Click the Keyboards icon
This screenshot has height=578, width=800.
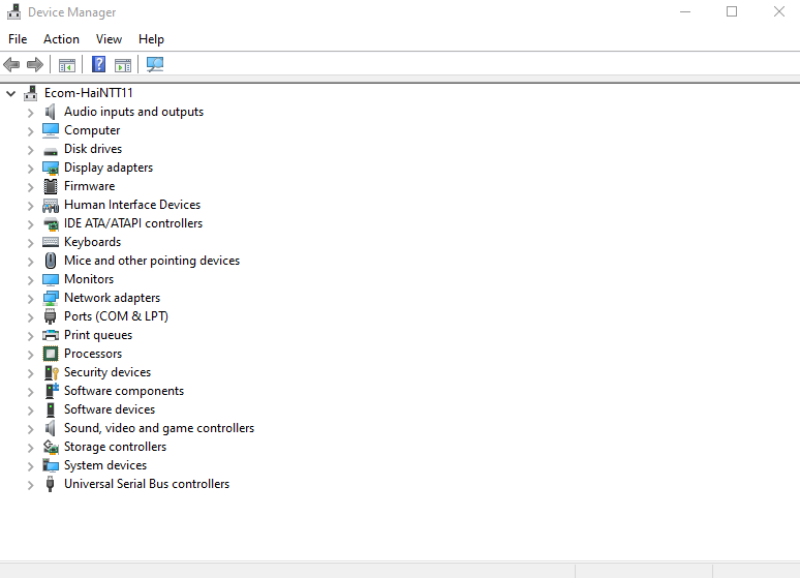51,242
